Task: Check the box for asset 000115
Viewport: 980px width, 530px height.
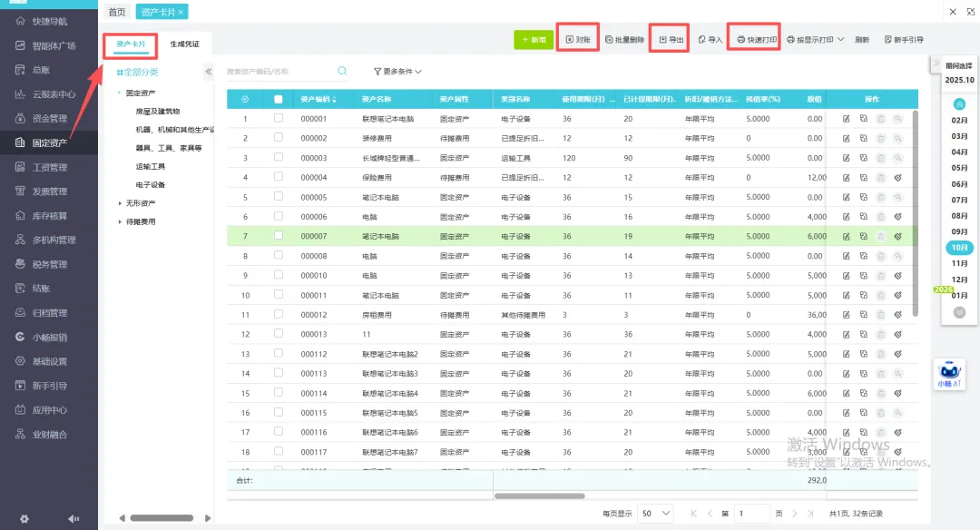Action: (279, 413)
